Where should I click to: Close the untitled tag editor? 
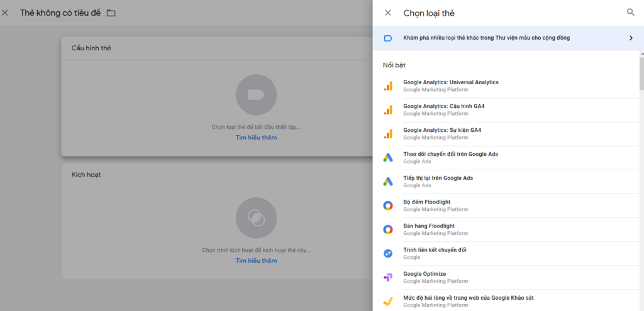(x=5, y=13)
